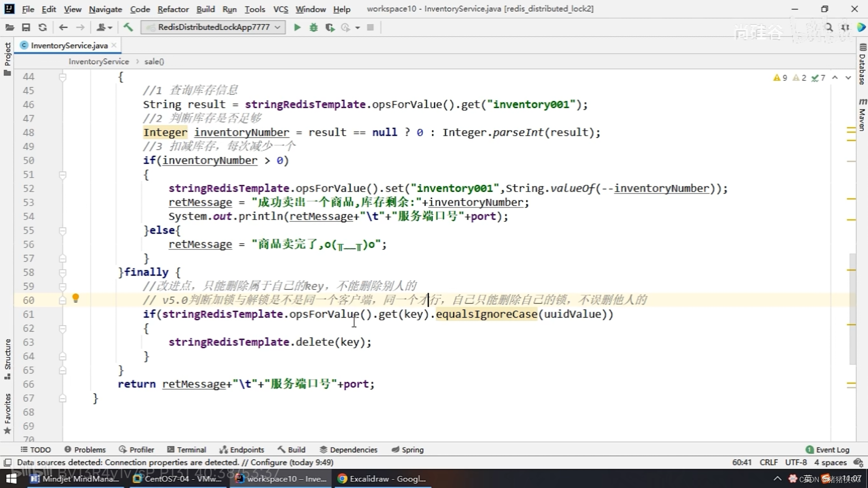Viewport: 868px width, 488px height.
Task: Open the Favorites tool window
Action: 7,413
